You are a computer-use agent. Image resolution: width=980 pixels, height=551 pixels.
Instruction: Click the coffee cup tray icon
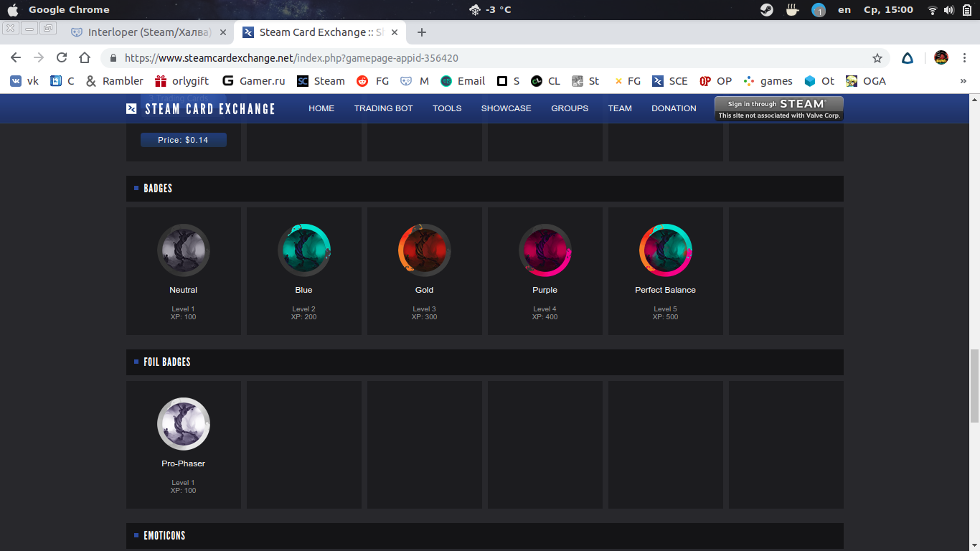(x=793, y=10)
